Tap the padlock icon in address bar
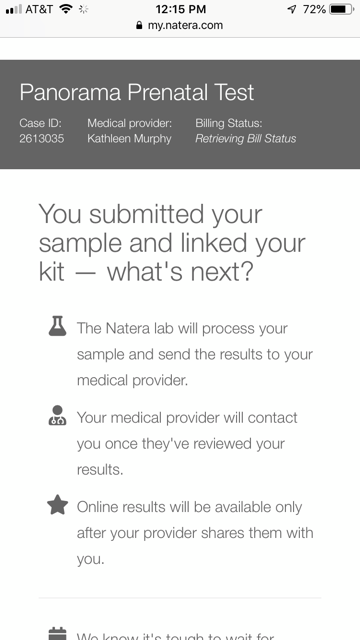This screenshot has height=640, width=360. [x=139, y=25]
